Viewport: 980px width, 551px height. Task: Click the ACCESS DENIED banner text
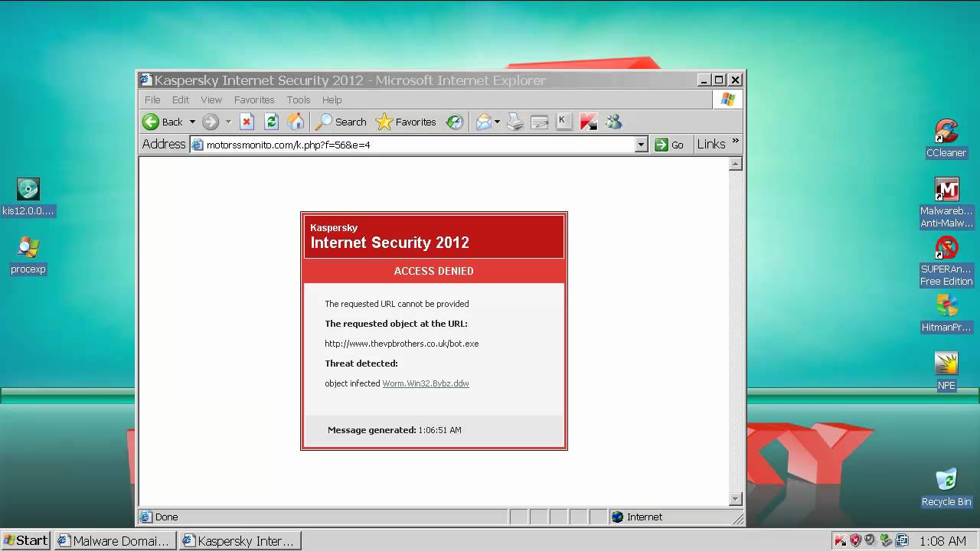click(434, 271)
